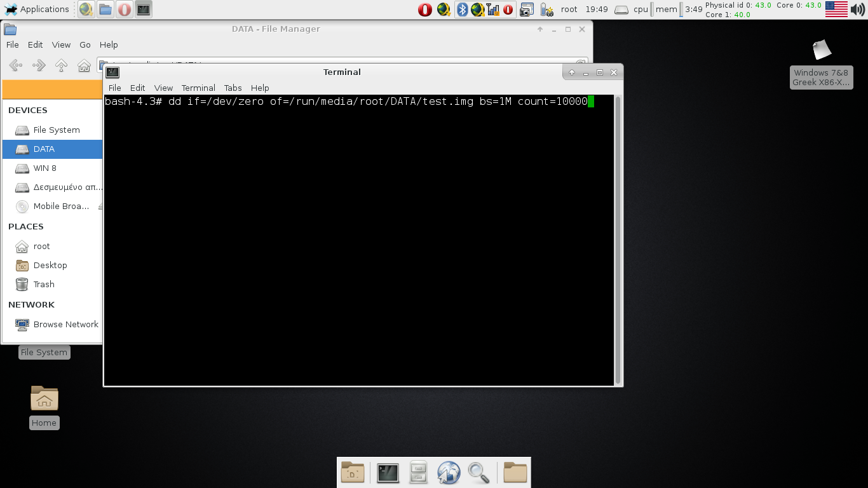Click the Back arrow in File Manager toolbar
This screenshot has height=488, width=868.
tap(16, 65)
